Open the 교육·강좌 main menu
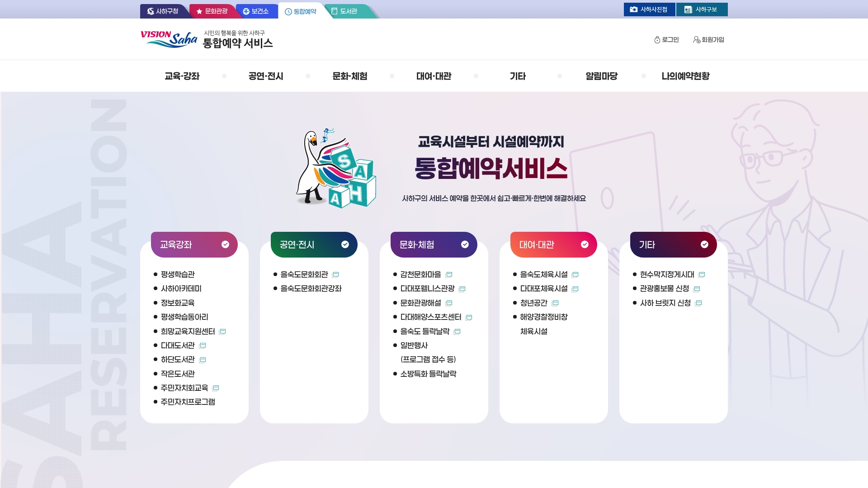This screenshot has width=868, height=488. [182, 76]
